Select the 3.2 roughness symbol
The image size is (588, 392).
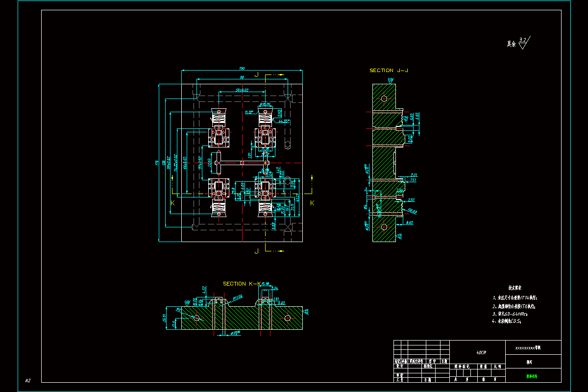pos(524,43)
